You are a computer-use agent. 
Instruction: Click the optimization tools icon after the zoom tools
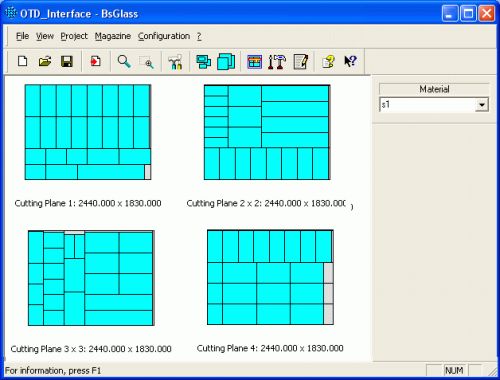coord(175,62)
